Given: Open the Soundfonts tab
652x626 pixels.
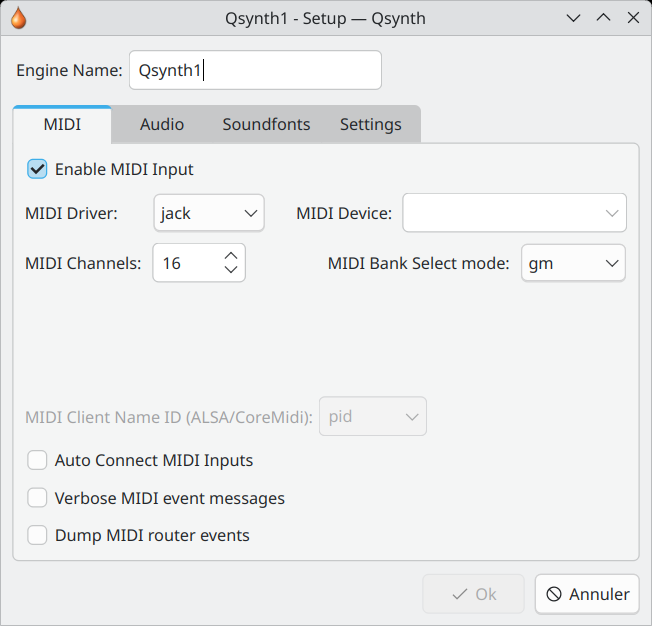Looking at the screenshot, I should click(x=266, y=124).
